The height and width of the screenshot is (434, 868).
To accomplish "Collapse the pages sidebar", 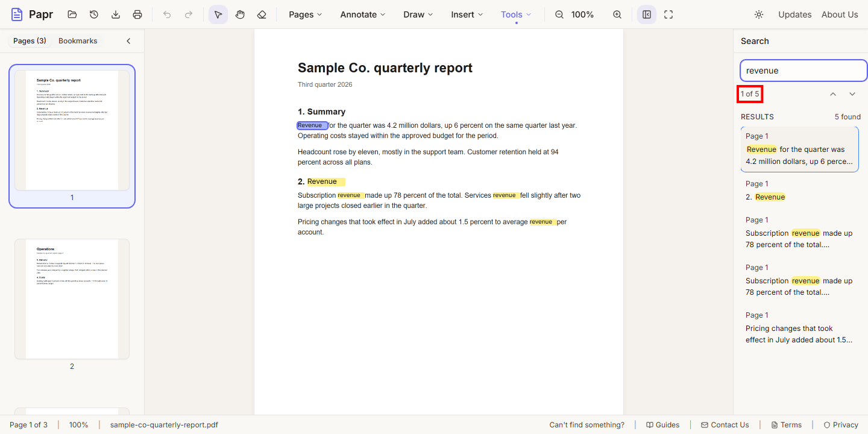I will click(128, 41).
